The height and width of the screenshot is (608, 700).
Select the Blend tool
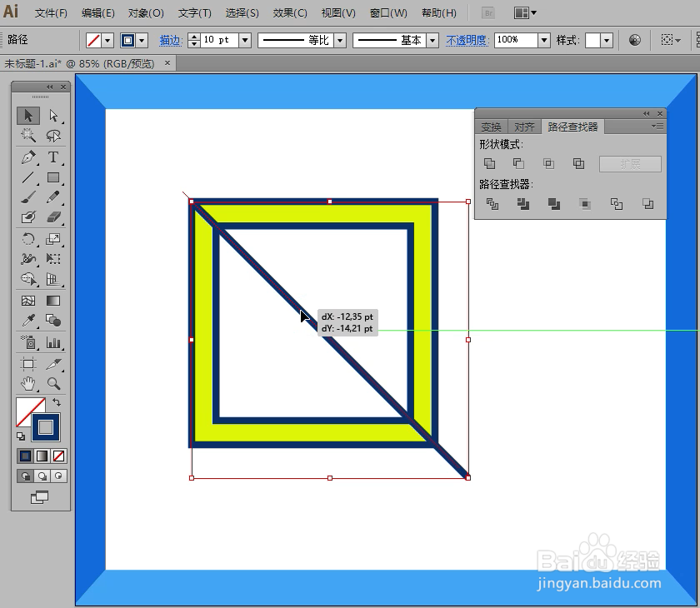point(53,321)
